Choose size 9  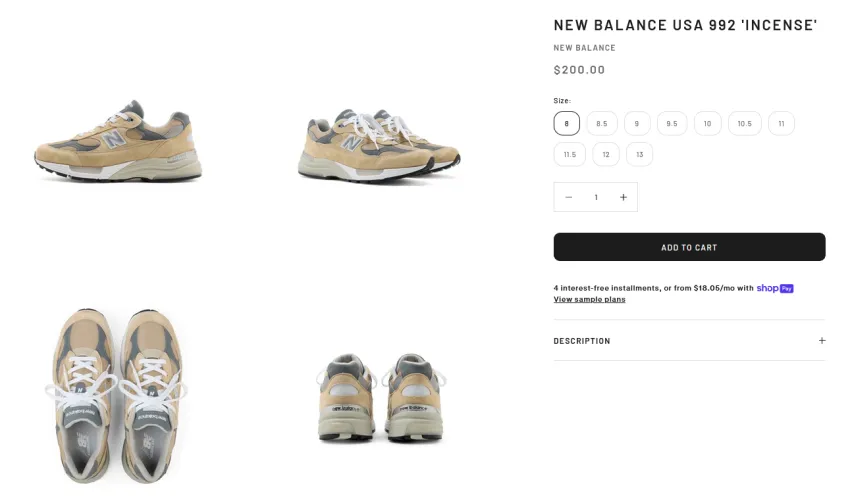click(637, 124)
